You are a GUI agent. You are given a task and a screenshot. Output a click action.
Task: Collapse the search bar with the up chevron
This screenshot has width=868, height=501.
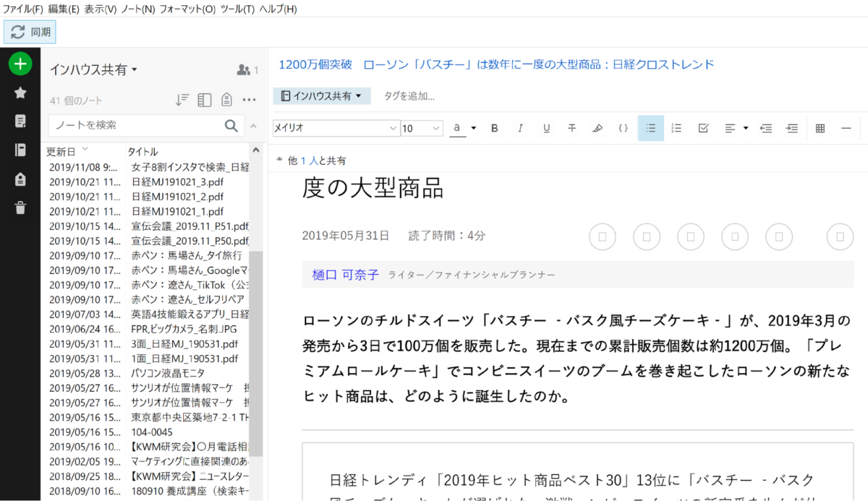pos(253,127)
